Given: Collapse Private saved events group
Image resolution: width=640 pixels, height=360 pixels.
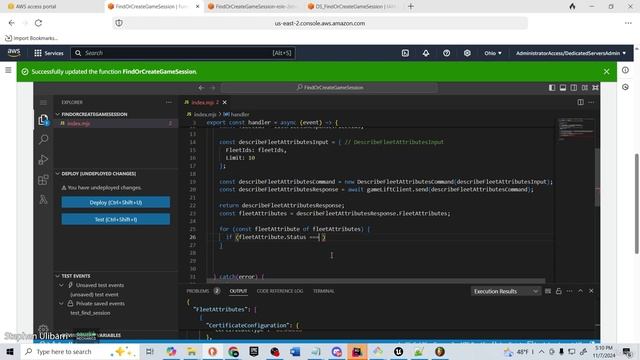Looking at the screenshot, I should pyautogui.click(x=62, y=303).
